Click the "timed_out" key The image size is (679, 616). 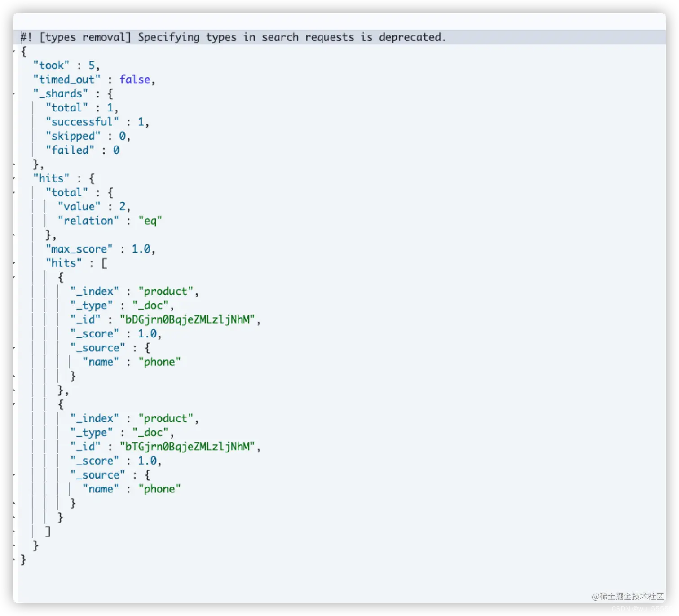pos(67,80)
